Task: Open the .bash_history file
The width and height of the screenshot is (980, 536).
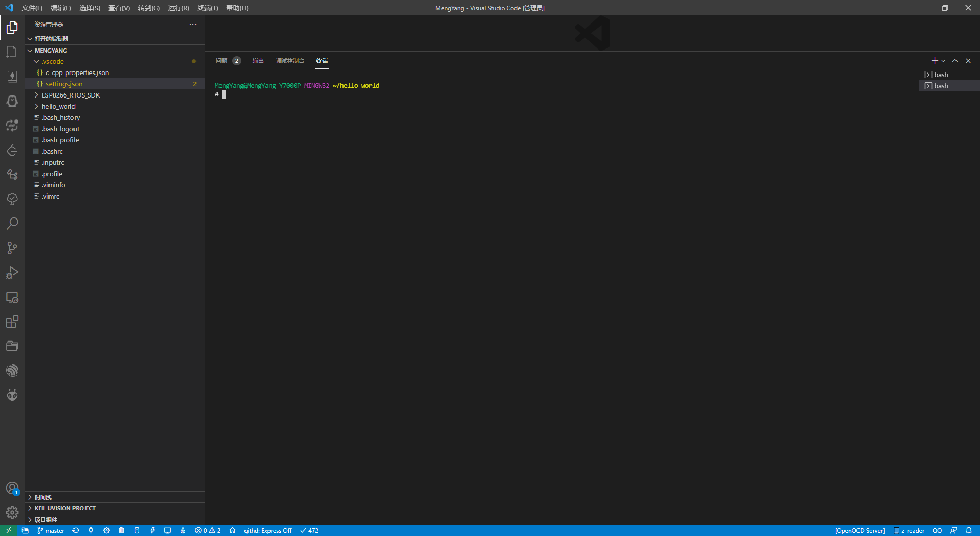Action: pyautogui.click(x=114, y=117)
